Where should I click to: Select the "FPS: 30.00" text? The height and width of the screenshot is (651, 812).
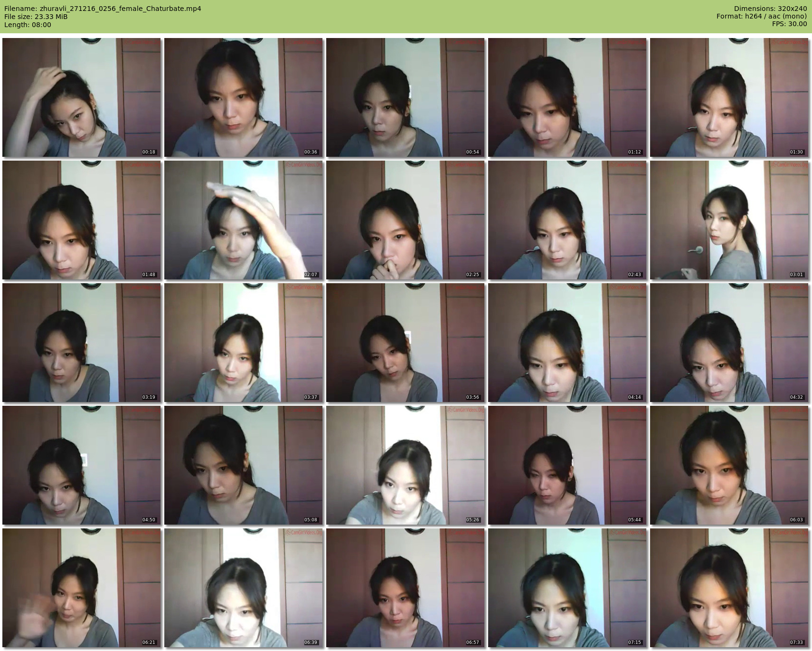[x=790, y=24]
